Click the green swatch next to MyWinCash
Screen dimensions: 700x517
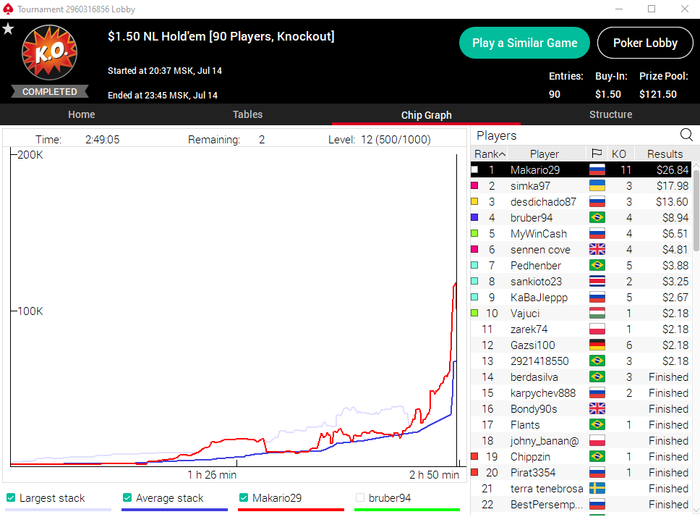click(x=475, y=233)
